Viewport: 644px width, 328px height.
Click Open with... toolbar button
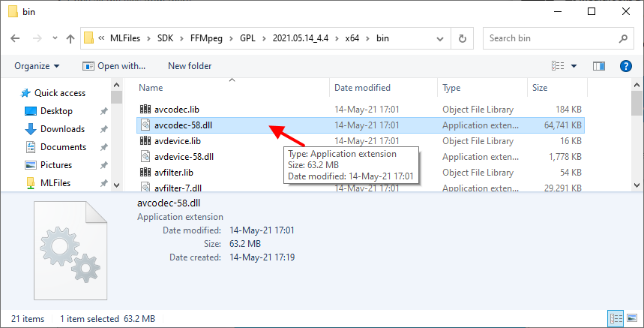(x=114, y=66)
